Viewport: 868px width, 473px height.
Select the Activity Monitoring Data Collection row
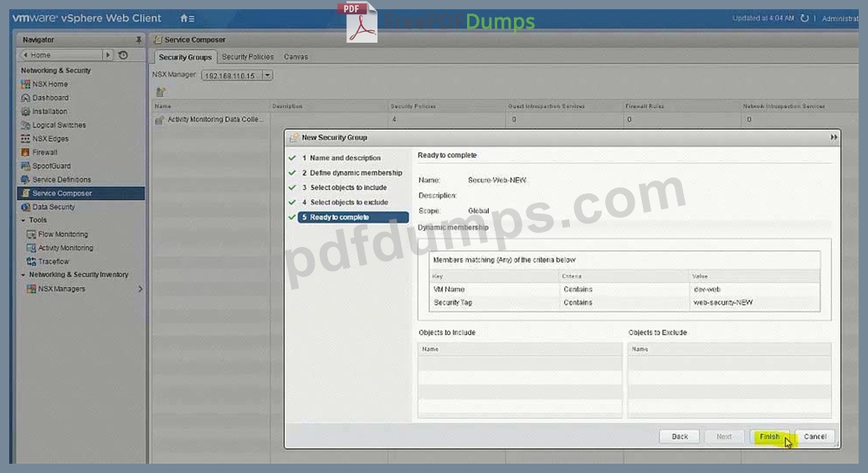504,120
